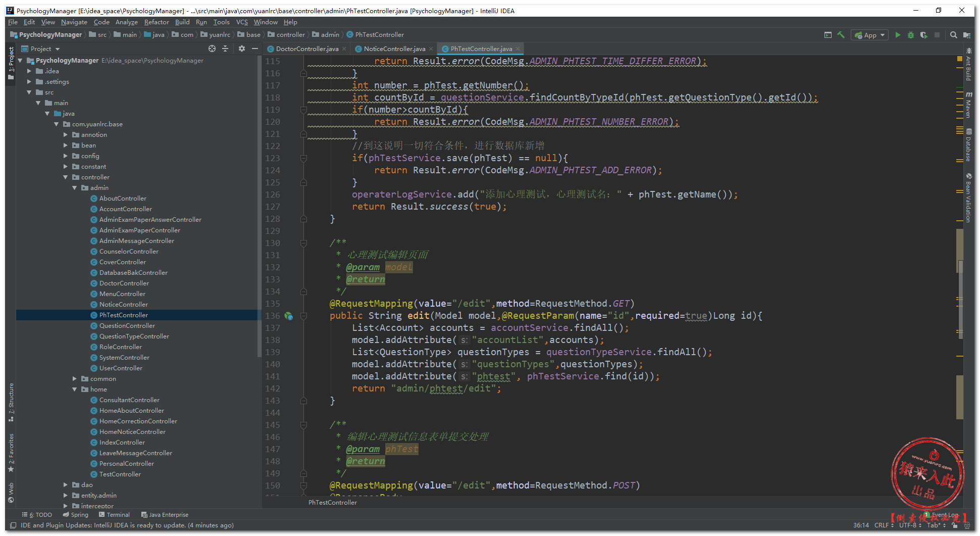This screenshot has width=980, height=536.
Task: Collapse all nodes in Project panel
Action: coord(225,48)
